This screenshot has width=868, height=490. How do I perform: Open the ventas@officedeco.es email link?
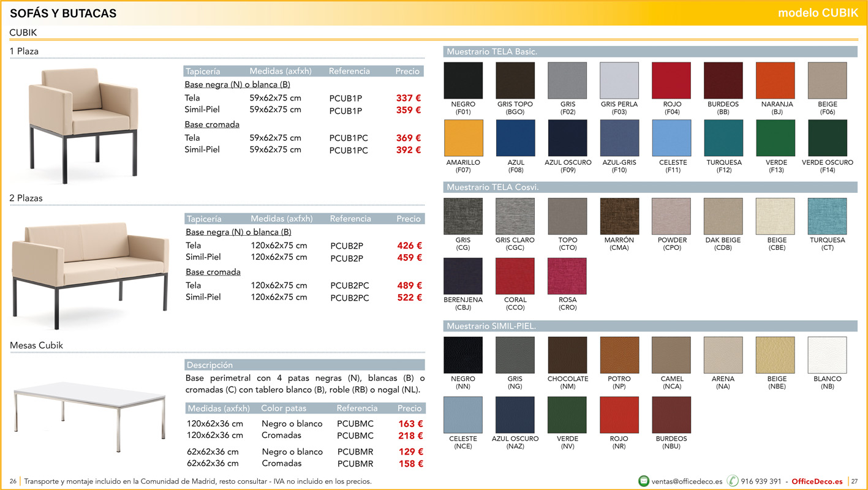687,481
